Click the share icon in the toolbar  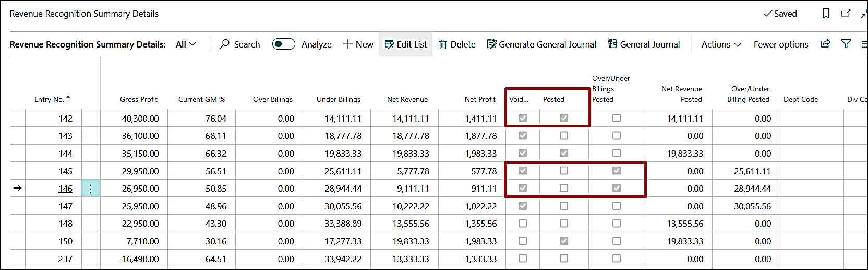tap(825, 44)
